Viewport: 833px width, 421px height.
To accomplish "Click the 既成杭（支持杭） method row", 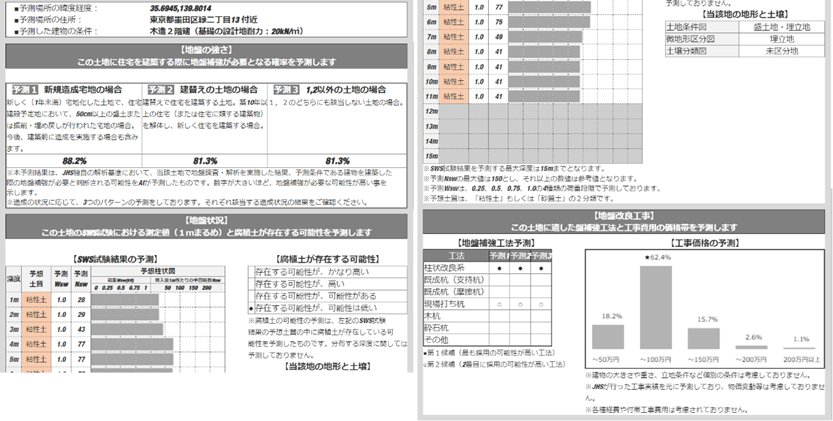I will pos(487,280).
